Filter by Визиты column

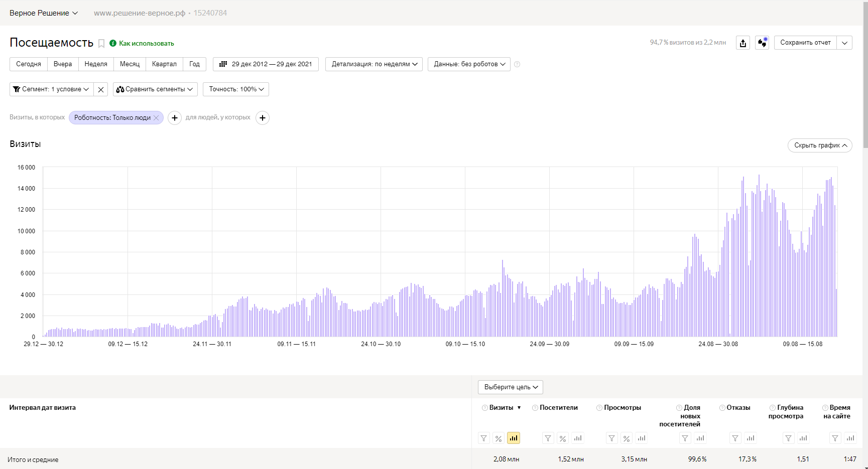click(x=483, y=438)
